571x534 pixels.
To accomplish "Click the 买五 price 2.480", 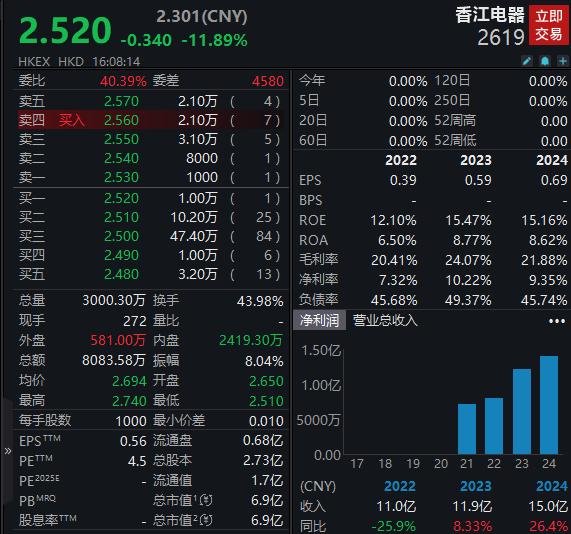I will (x=121, y=274).
